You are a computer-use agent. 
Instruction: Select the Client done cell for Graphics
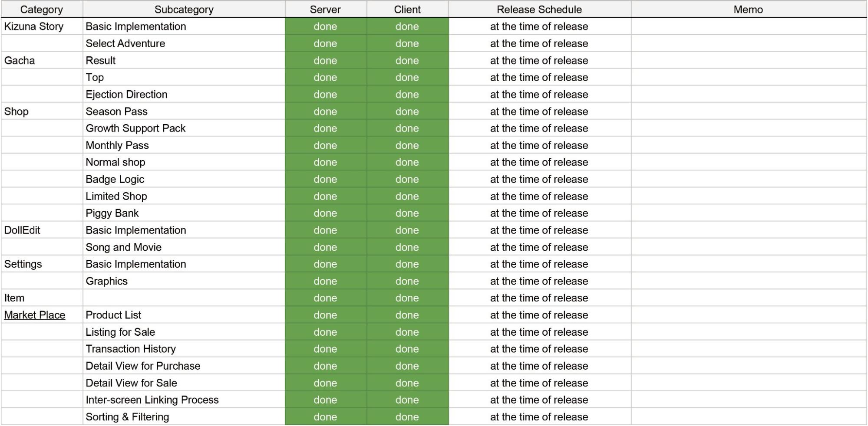pos(407,281)
